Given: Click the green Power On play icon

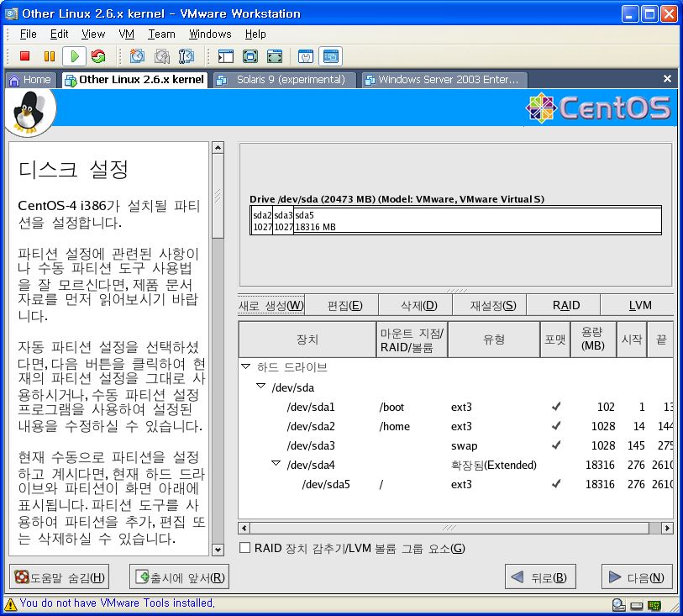Looking at the screenshot, I should [x=75, y=56].
